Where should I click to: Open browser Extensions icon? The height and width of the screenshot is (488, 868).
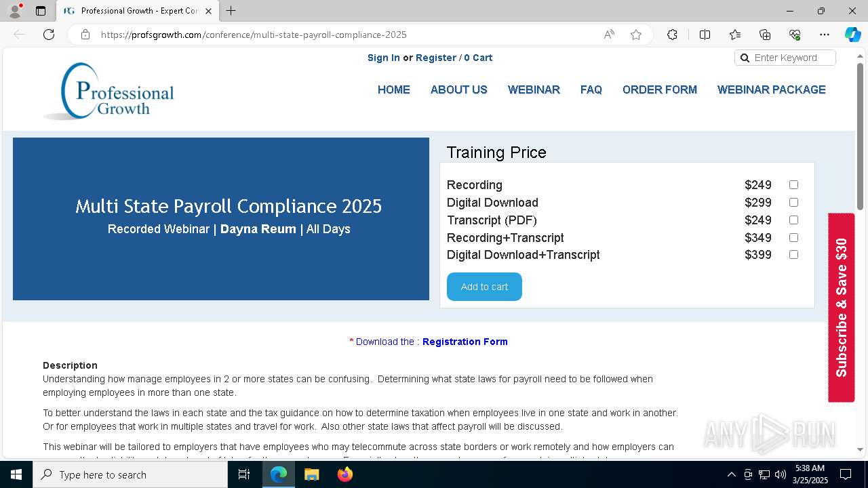pyautogui.click(x=672, y=35)
